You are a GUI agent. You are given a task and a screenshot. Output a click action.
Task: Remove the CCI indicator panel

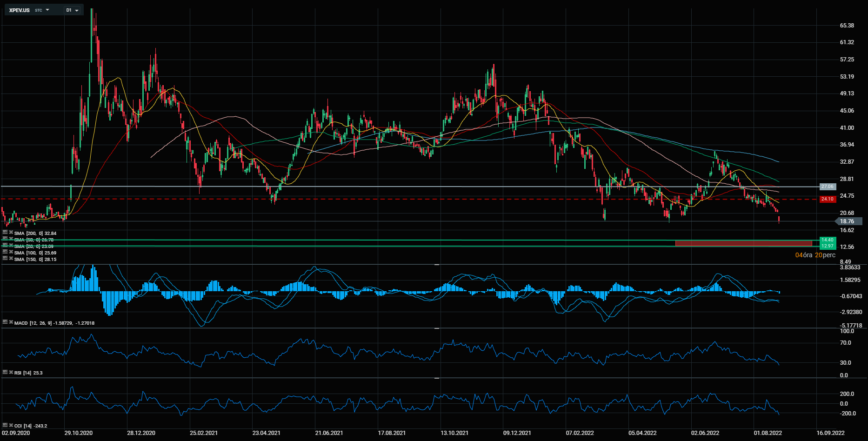(x=11, y=425)
